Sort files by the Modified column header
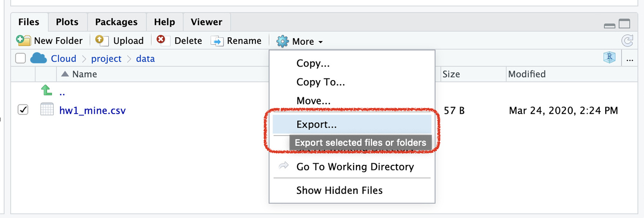 tap(526, 74)
